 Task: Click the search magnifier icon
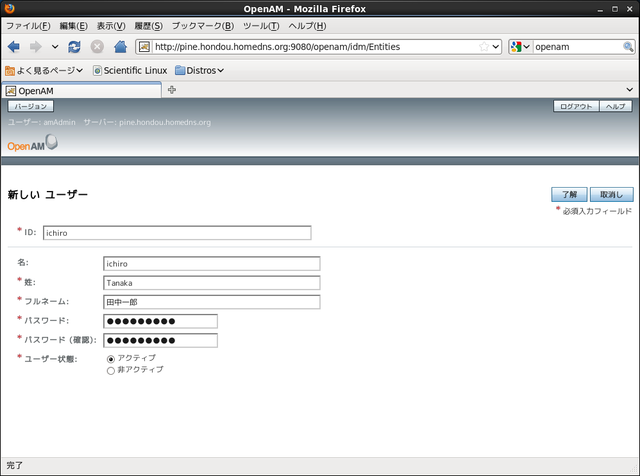pyautogui.click(x=628, y=47)
